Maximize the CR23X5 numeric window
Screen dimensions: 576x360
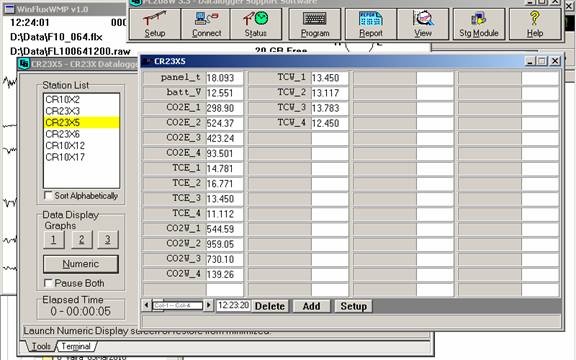[x=541, y=61]
